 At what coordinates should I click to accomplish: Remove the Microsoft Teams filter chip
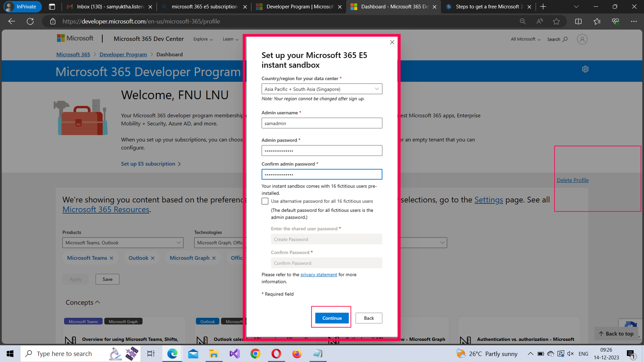[x=112, y=258]
